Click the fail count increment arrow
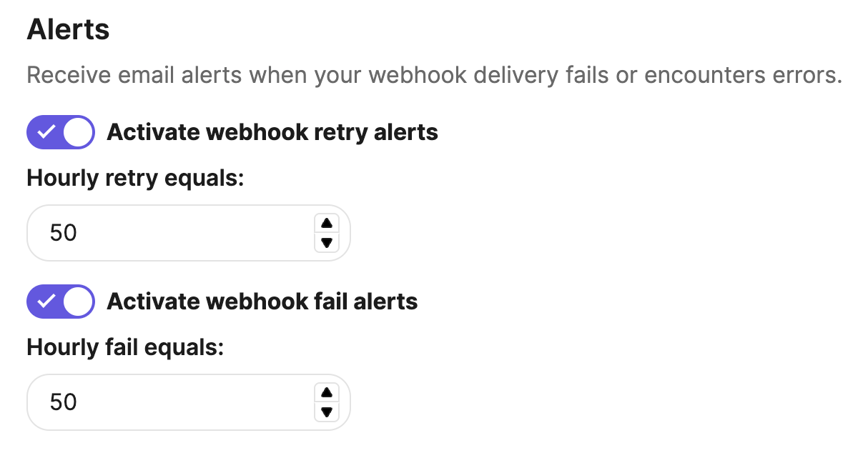Image resolution: width=868 pixels, height=463 pixels. pos(327,393)
